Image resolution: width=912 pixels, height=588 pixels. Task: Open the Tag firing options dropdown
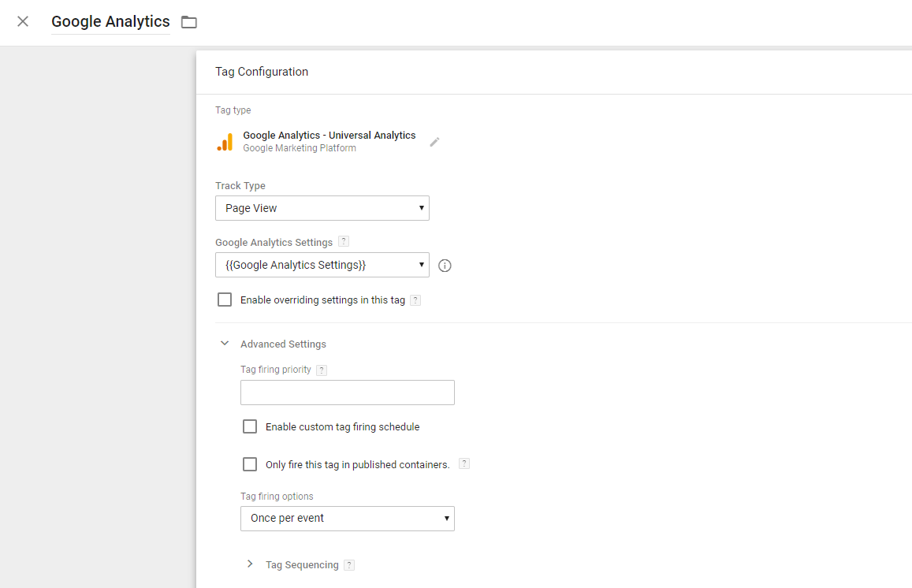click(x=348, y=518)
